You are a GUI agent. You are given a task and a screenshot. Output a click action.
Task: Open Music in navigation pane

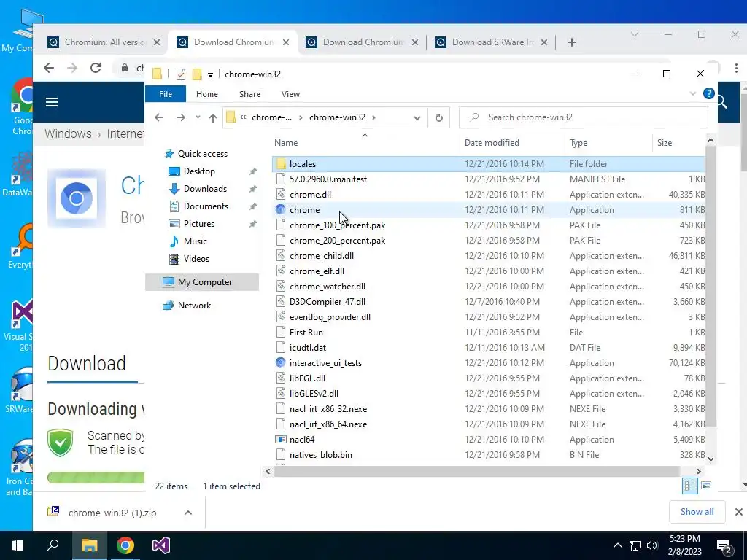coord(195,241)
